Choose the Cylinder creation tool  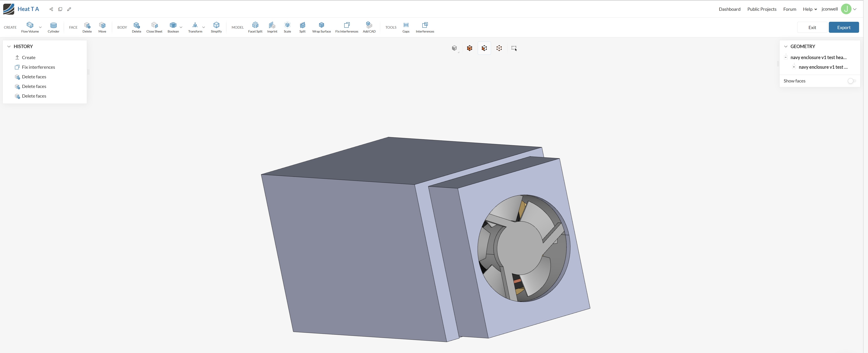(53, 27)
